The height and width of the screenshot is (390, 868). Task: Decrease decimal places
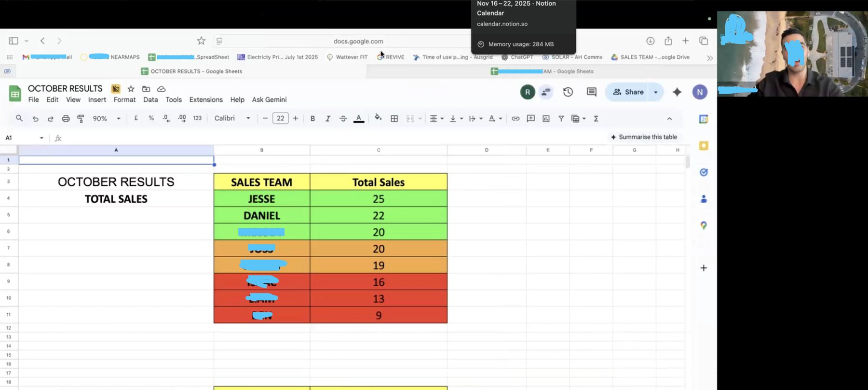(x=166, y=118)
